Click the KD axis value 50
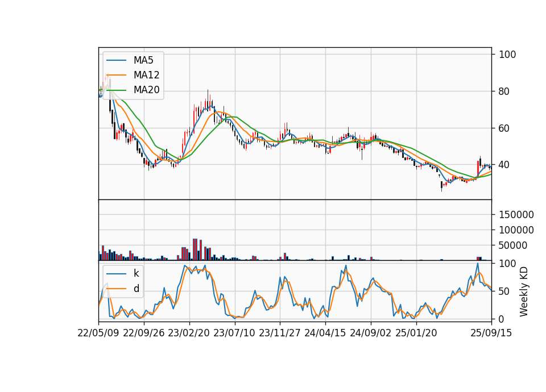 [x=504, y=291]
